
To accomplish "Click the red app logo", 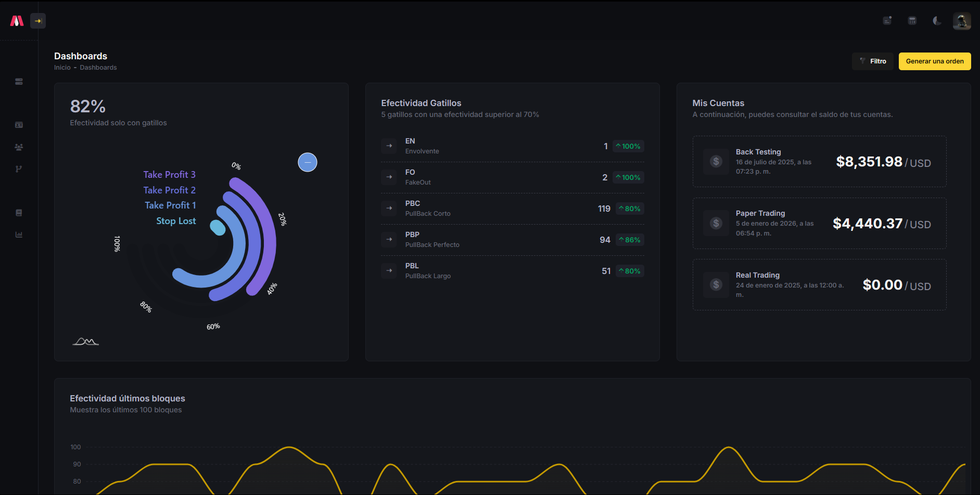I will click(17, 21).
